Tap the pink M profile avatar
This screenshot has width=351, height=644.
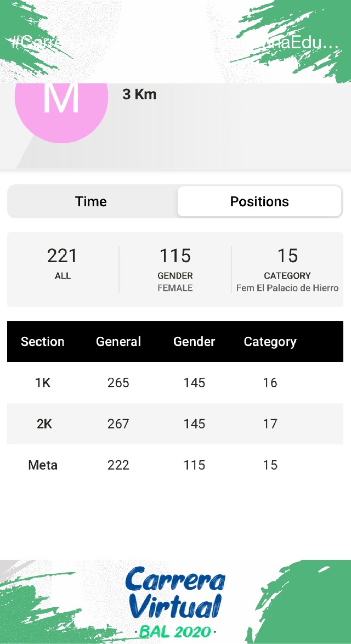click(61, 104)
